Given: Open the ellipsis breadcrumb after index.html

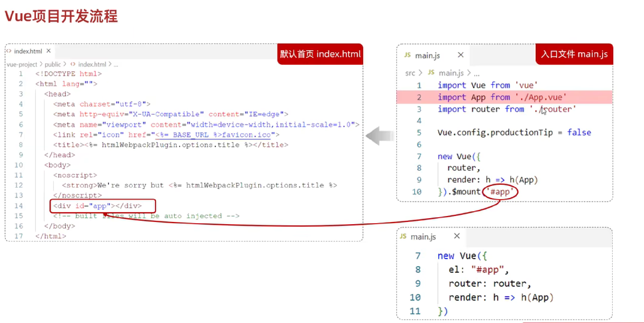Looking at the screenshot, I should 116,65.
